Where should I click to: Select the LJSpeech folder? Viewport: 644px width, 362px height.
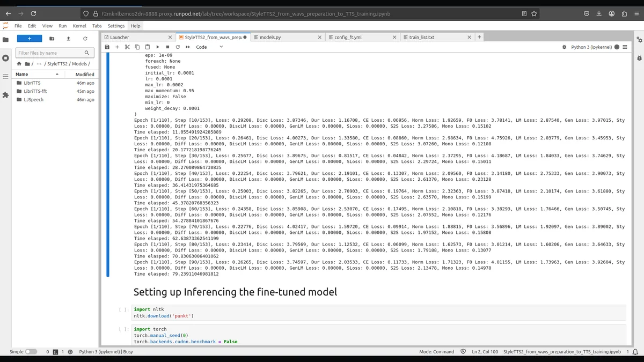pos(55,100)
